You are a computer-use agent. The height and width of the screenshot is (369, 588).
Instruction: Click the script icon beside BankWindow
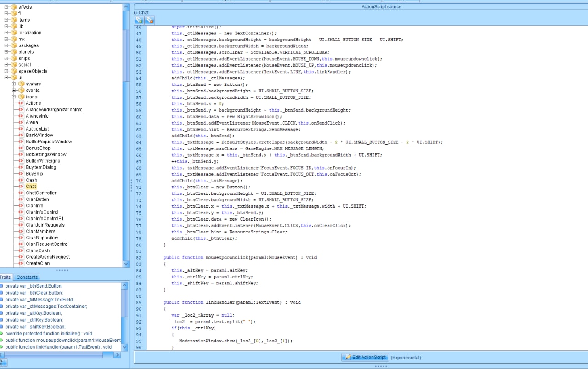(21, 136)
